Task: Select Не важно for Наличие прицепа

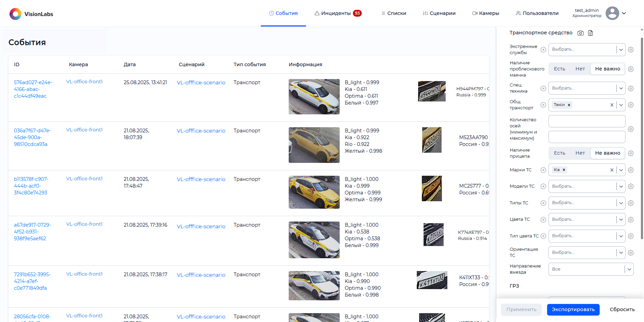Action: pos(608,153)
